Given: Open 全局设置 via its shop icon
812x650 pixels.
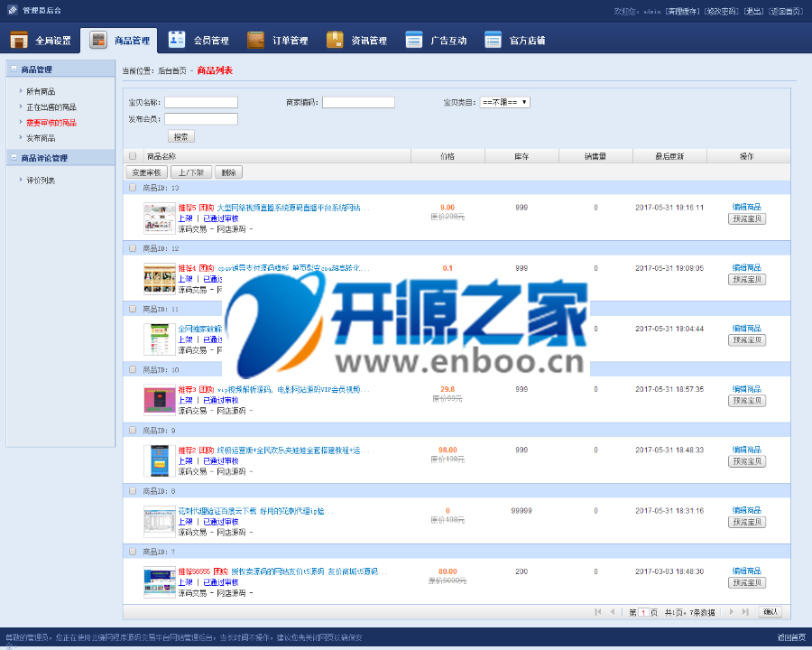Looking at the screenshot, I should pyautogui.click(x=19, y=40).
